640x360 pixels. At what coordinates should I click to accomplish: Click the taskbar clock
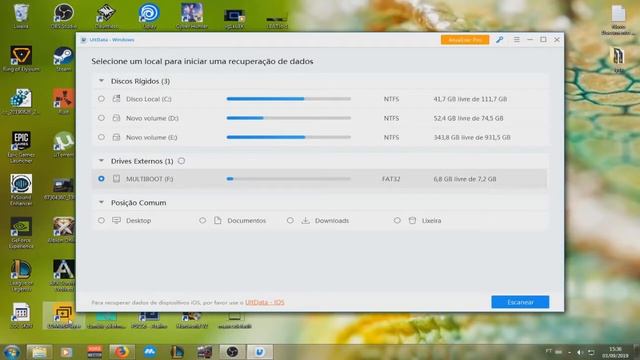coord(615,352)
